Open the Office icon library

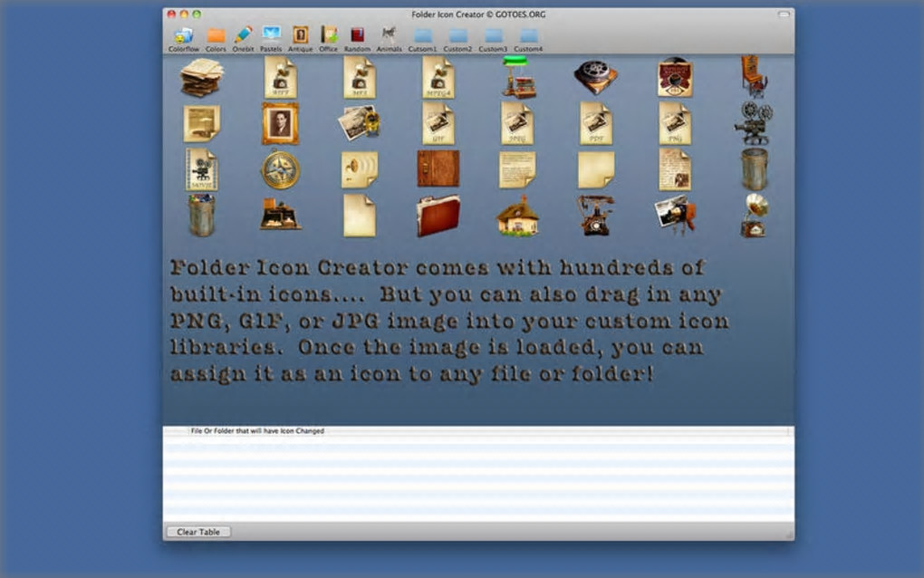(328, 39)
